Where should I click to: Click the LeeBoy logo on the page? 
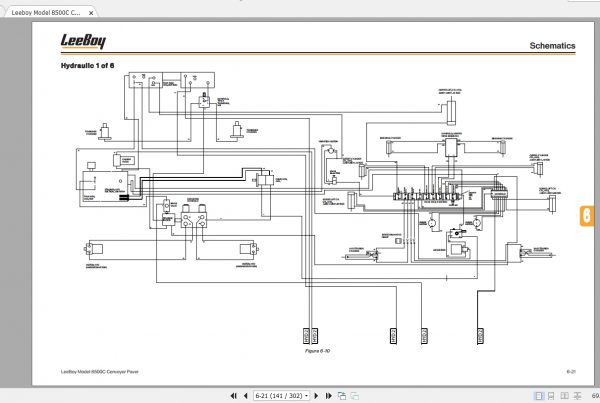[83, 41]
